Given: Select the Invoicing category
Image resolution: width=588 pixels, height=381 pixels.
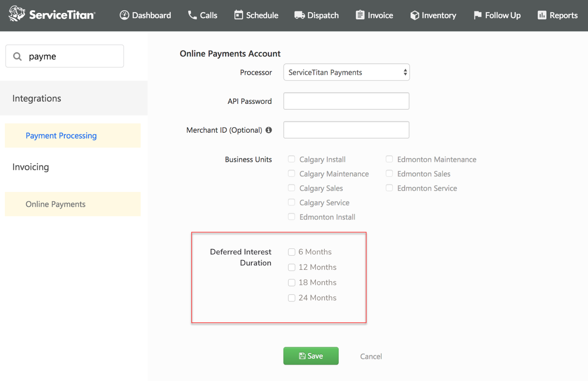Looking at the screenshot, I should tap(31, 167).
